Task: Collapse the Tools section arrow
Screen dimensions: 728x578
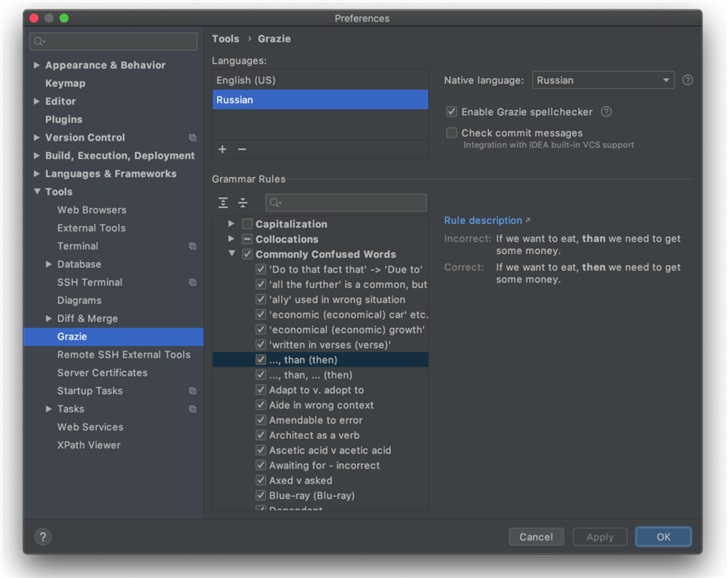Action: (x=37, y=191)
